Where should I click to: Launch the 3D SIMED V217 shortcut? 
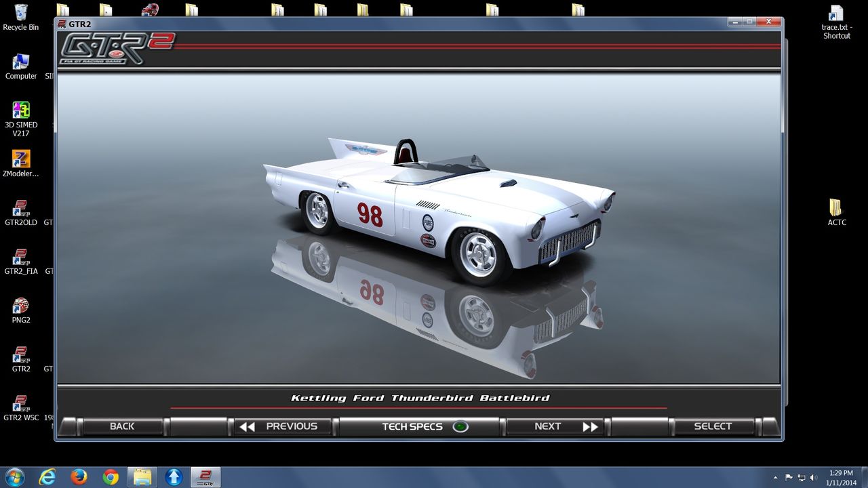(21, 119)
